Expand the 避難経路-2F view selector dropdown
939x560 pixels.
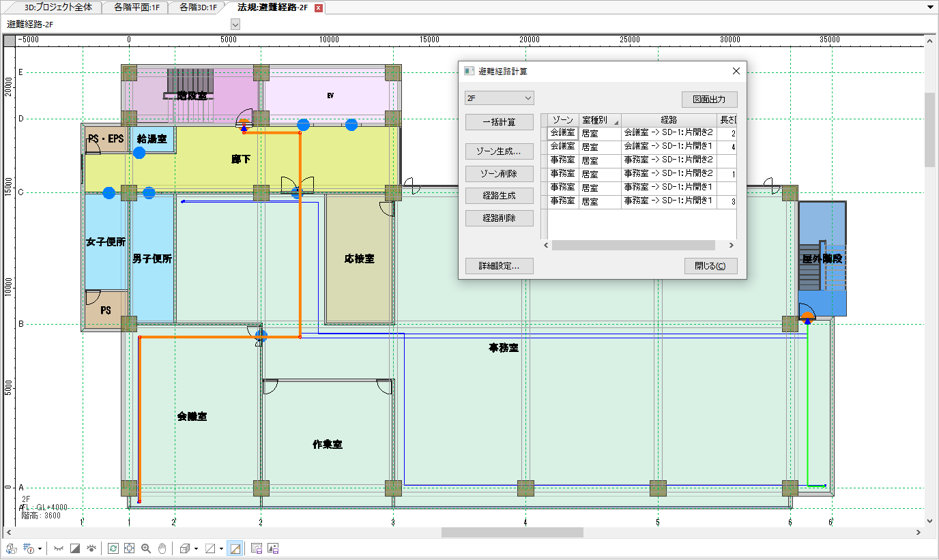[x=236, y=25]
